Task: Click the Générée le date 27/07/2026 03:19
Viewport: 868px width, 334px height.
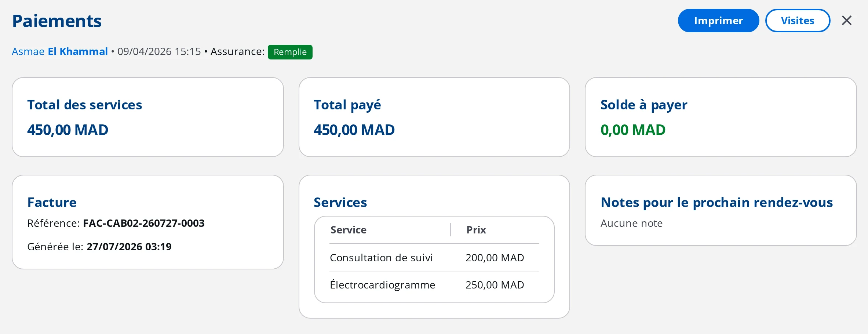Action: pyautogui.click(x=129, y=247)
